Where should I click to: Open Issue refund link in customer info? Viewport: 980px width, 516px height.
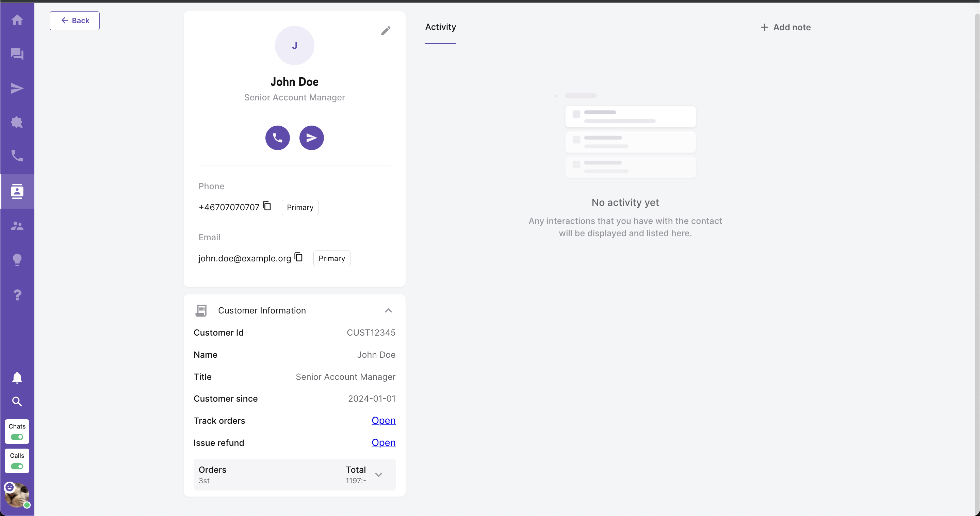pyautogui.click(x=384, y=443)
